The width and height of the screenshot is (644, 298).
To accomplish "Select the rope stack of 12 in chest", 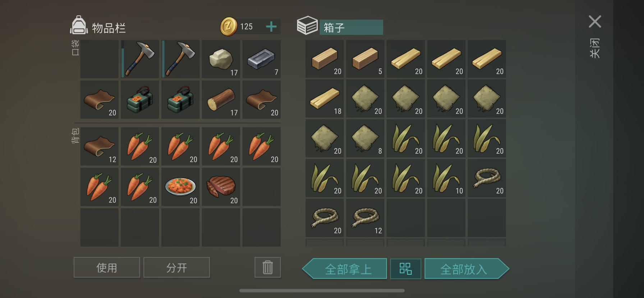I will pyautogui.click(x=365, y=218).
